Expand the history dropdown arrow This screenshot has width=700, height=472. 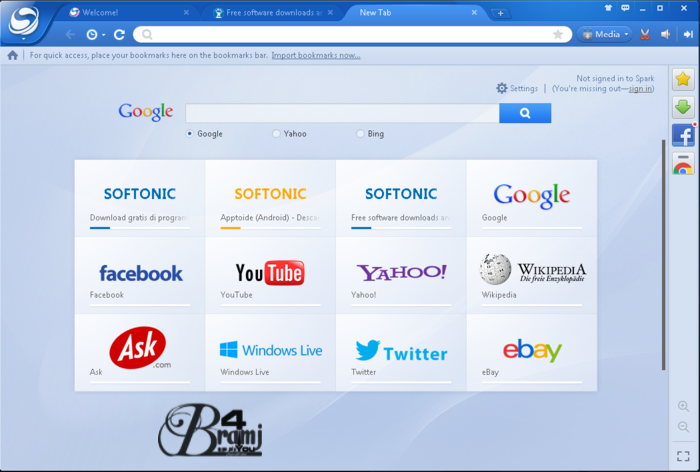pyautogui.click(x=104, y=35)
